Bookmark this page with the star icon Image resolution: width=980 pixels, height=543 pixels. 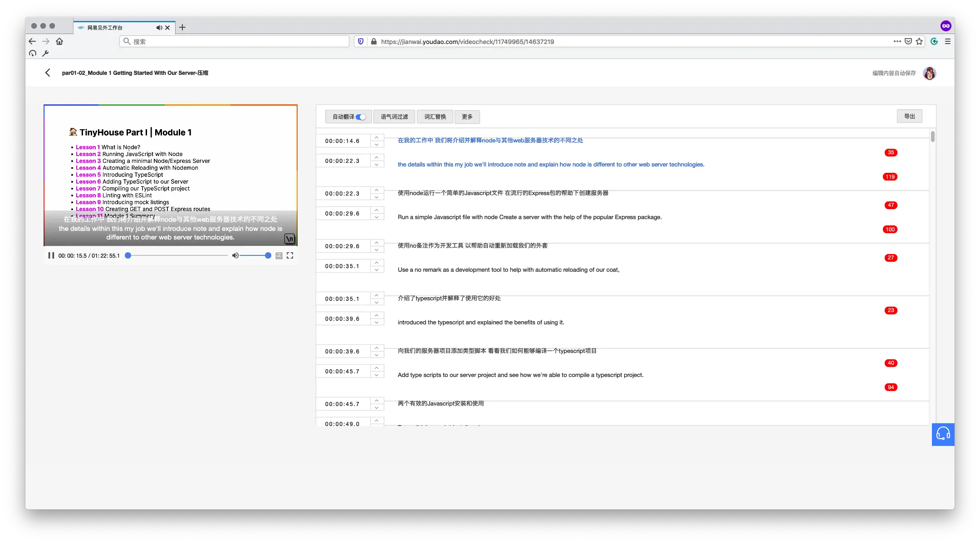point(919,41)
